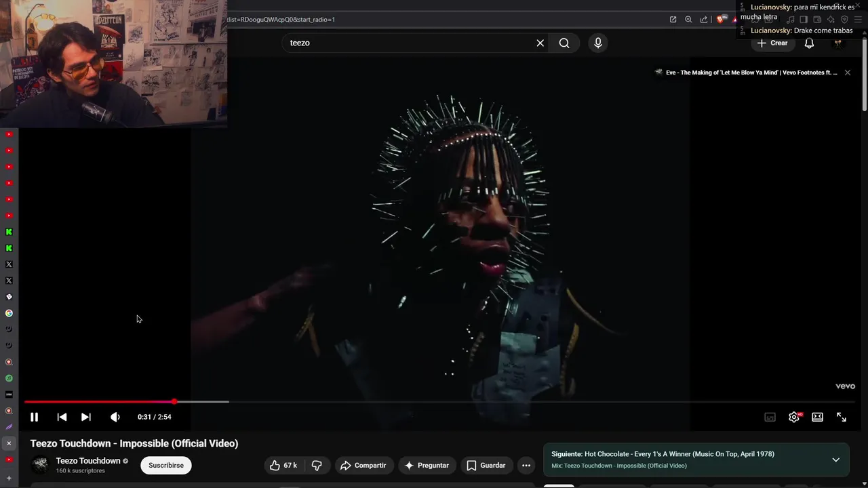Open 'Siguiente: Hot Chocolate - Every 1's A Winner'
The height and width of the screenshot is (488, 868).
[663, 454]
